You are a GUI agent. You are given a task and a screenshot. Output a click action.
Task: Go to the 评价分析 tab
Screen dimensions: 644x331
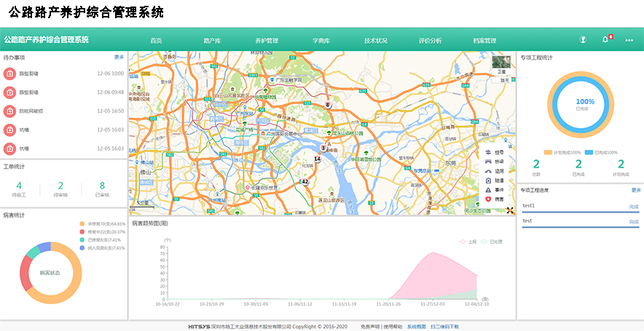click(430, 41)
